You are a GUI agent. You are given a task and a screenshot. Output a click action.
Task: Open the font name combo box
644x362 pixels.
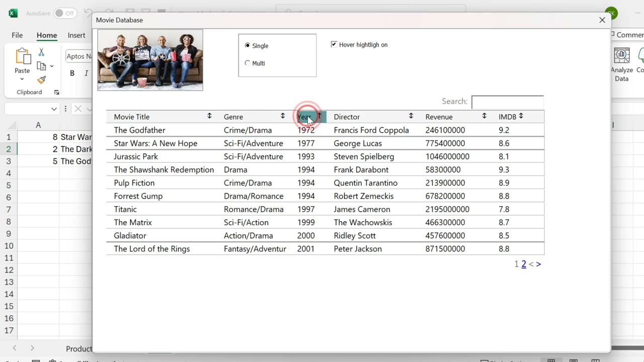pos(79,56)
